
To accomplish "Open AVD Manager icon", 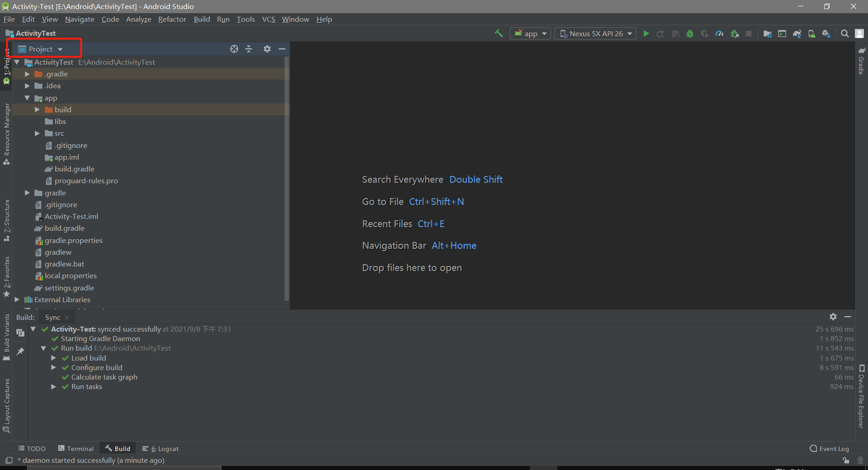I will tap(812, 33).
